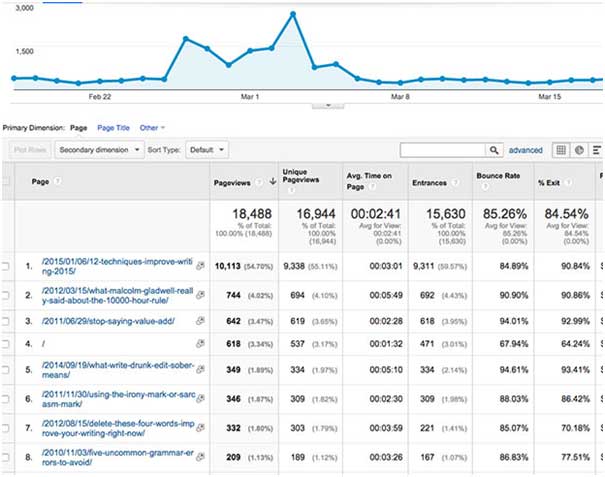The height and width of the screenshot is (477, 605).
Task: Open stop-saying-value-add external link icon
Action: (201, 319)
